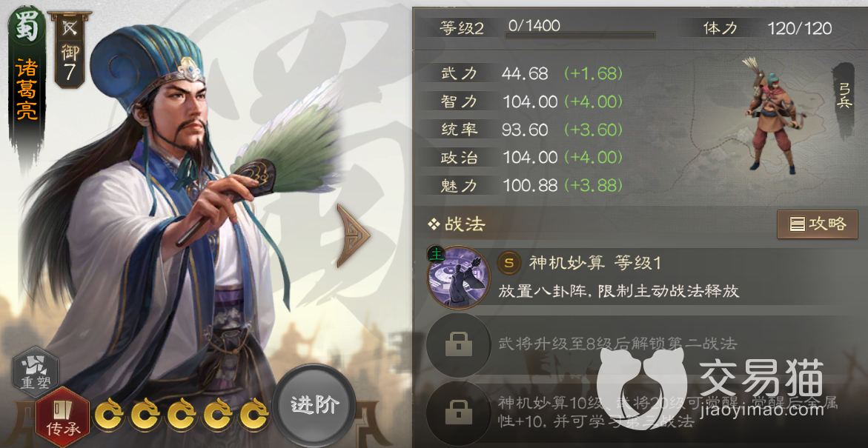
Task: Click the 弓兵 archer troop figure
Action: coord(769,115)
